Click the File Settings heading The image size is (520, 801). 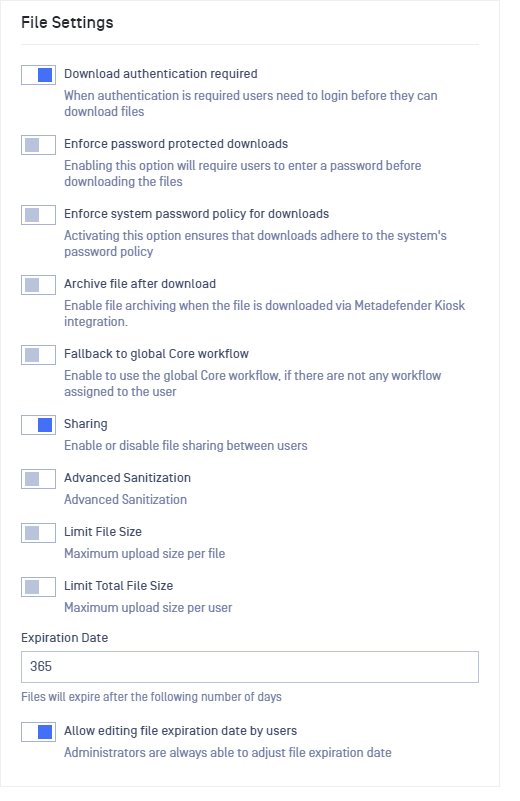click(x=67, y=22)
